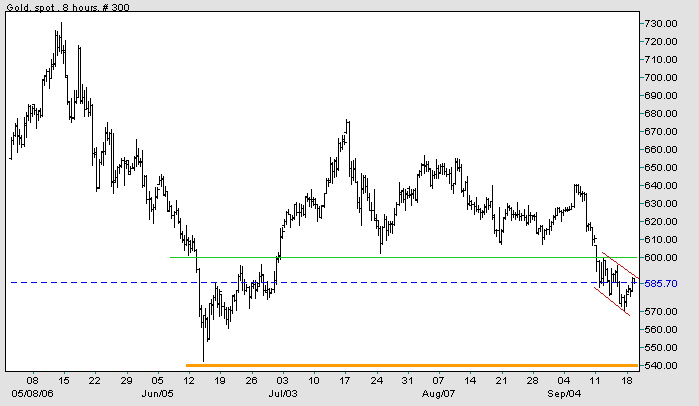Click the orange 540 support line
699x406 pixels.
pyautogui.click(x=412, y=365)
